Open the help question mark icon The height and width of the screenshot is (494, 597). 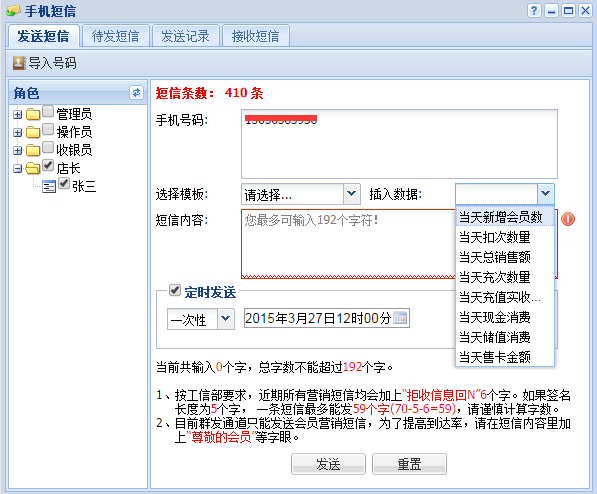534,11
